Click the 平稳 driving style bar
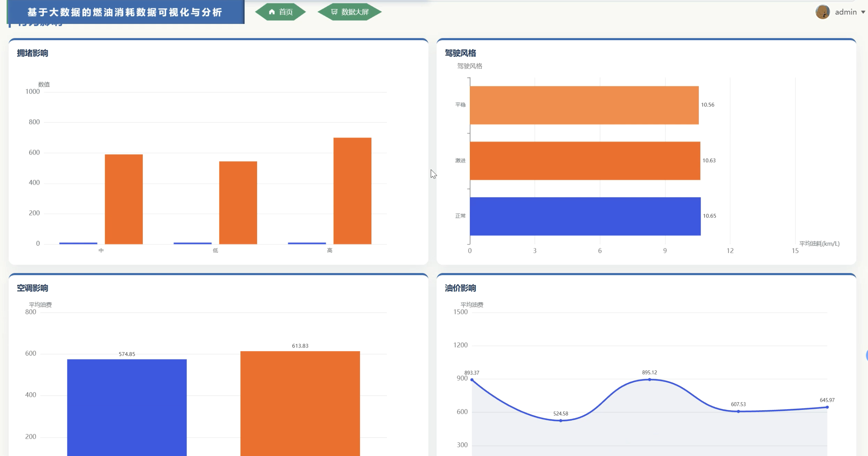Image resolution: width=868 pixels, height=456 pixels. coord(584,105)
